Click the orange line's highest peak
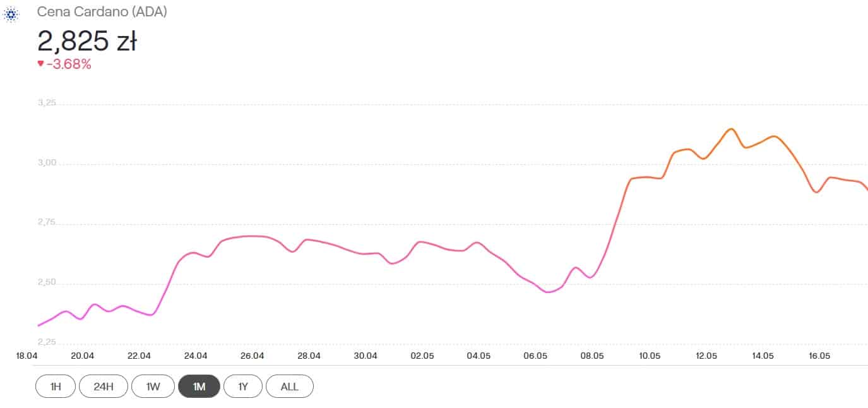Screen dimensions: 868x408 731,129
